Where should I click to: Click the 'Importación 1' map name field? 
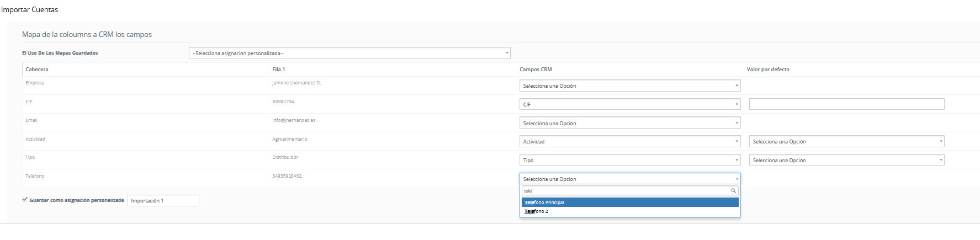(x=163, y=200)
